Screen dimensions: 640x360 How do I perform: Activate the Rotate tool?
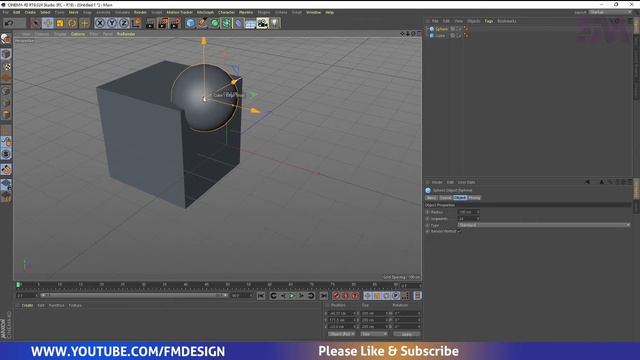click(x=72, y=23)
